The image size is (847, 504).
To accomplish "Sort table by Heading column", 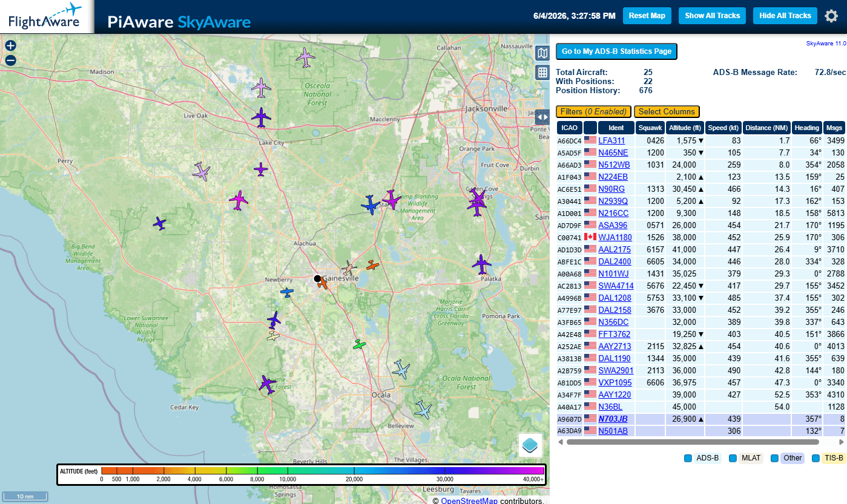I will pyautogui.click(x=807, y=128).
